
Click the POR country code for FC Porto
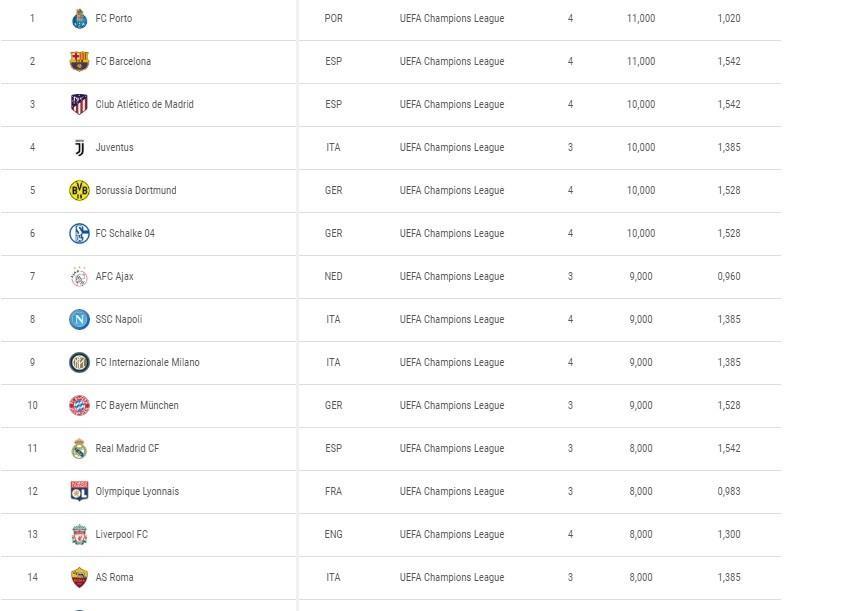(x=333, y=19)
